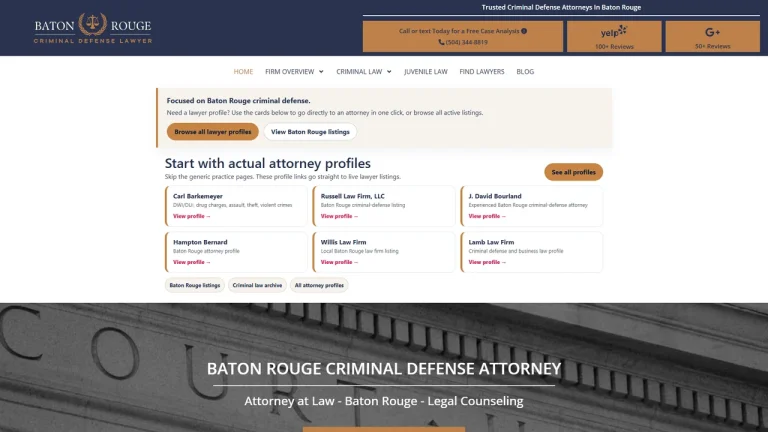Select the Criminal law archive chip

[257, 285]
